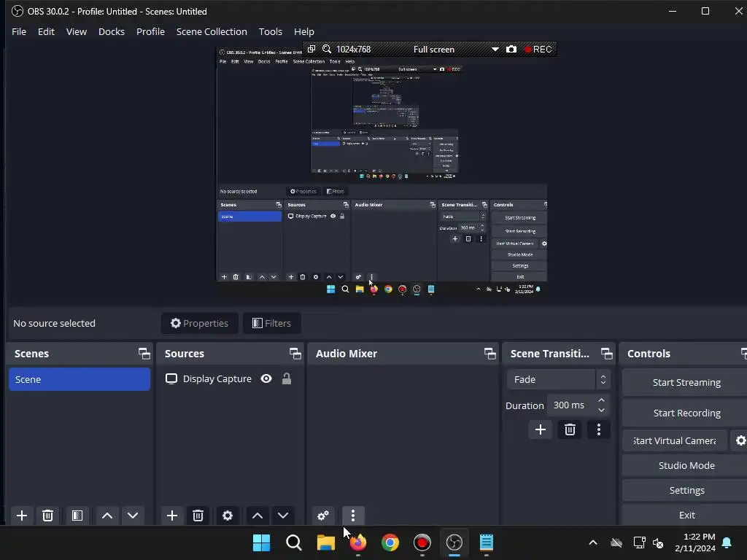Move scene down with arrow icon
The height and width of the screenshot is (560, 747).
click(x=133, y=516)
